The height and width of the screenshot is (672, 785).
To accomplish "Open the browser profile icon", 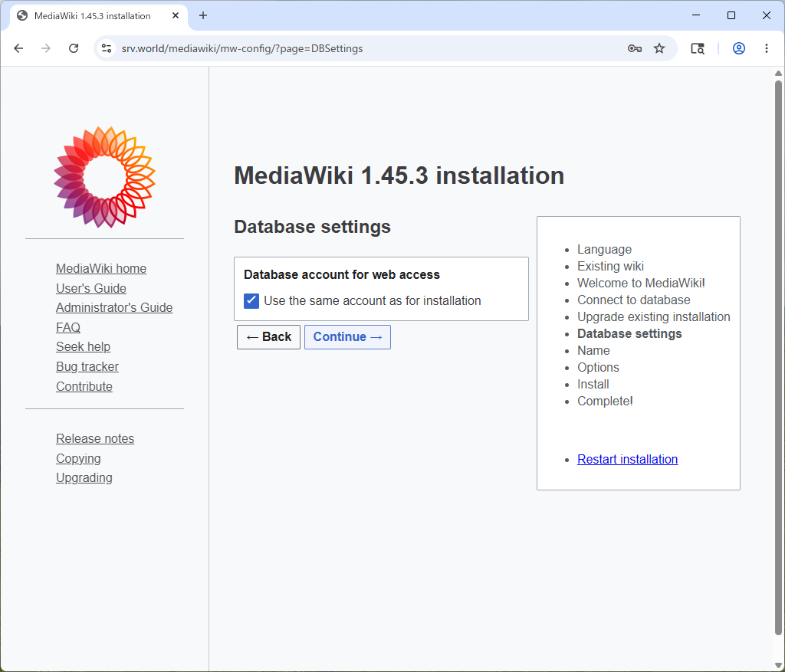I will coord(739,48).
